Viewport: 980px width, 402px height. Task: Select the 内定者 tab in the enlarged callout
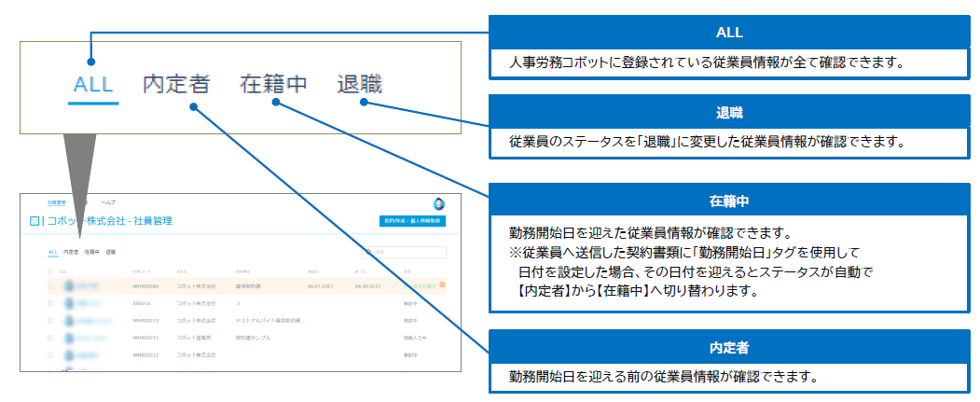[176, 84]
